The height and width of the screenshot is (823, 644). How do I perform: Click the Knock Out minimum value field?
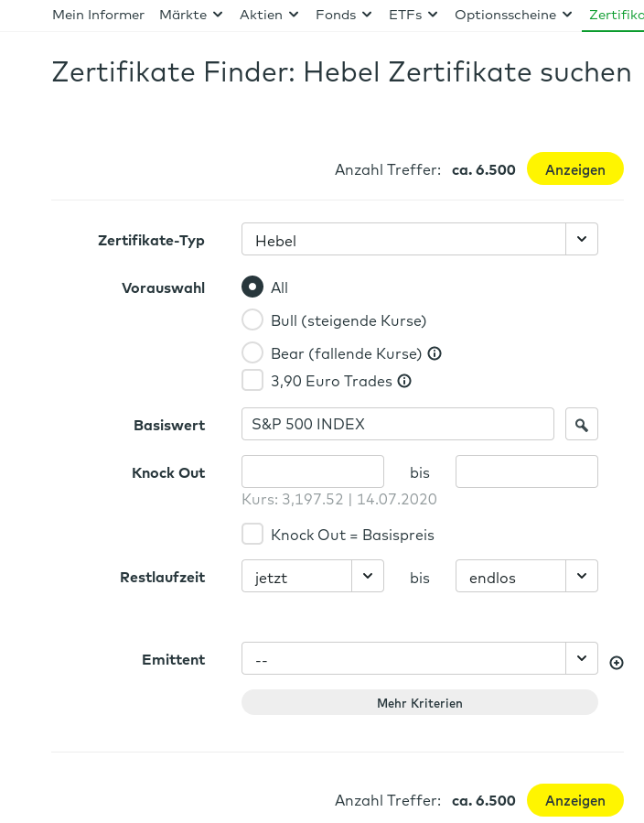click(x=313, y=471)
